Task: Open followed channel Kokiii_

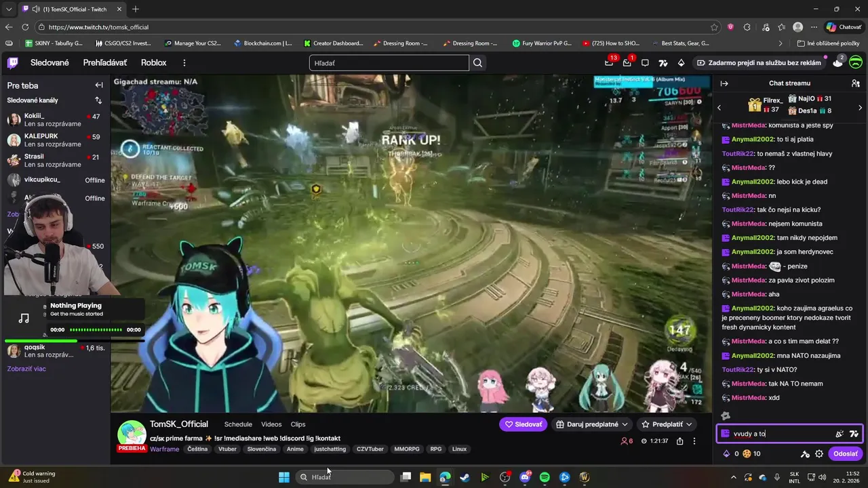Action: click(55, 120)
